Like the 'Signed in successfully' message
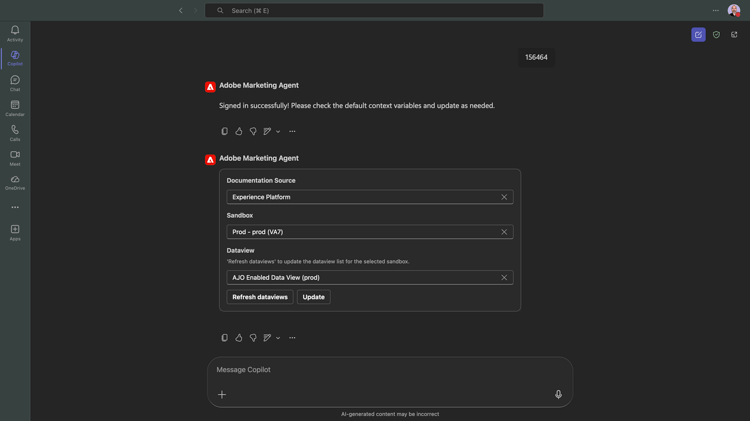The image size is (750, 421). click(239, 131)
